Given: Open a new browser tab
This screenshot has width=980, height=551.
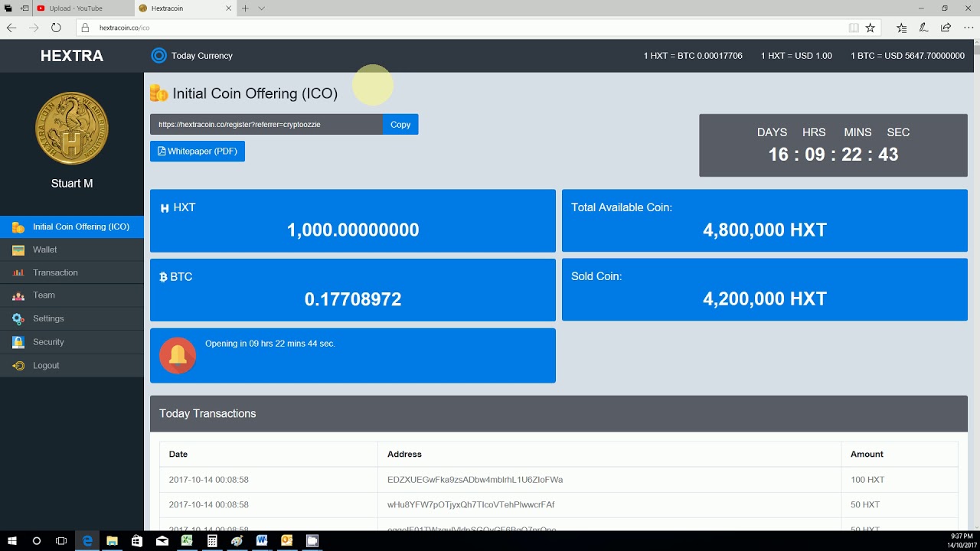Looking at the screenshot, I should pyautogui.click(x=245, y=8).
